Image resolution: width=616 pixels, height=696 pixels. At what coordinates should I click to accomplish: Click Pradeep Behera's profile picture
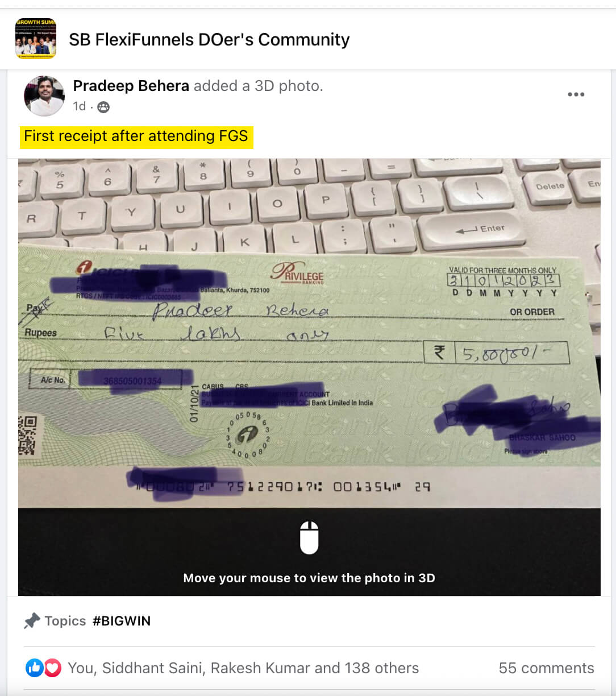(44, 96)
